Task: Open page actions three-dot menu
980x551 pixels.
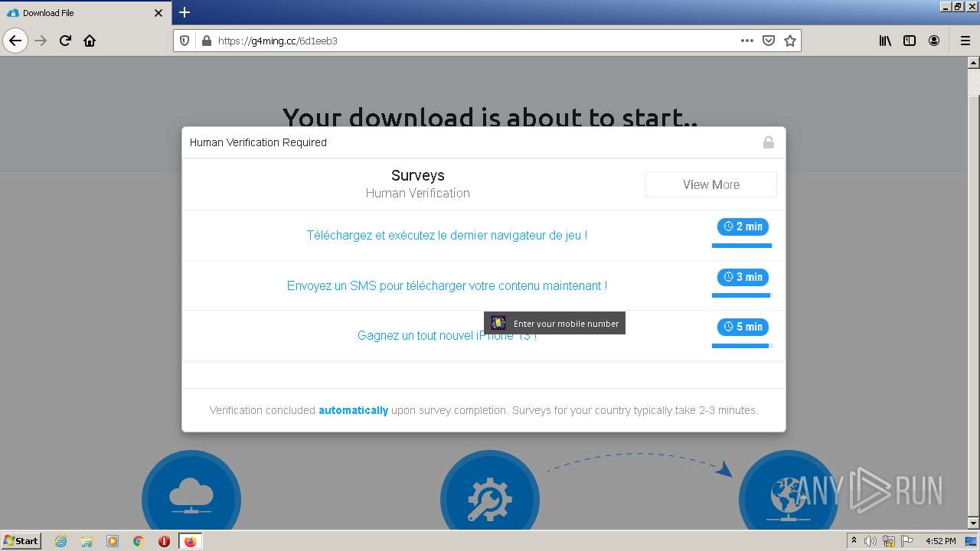Action: click(747, 41)
